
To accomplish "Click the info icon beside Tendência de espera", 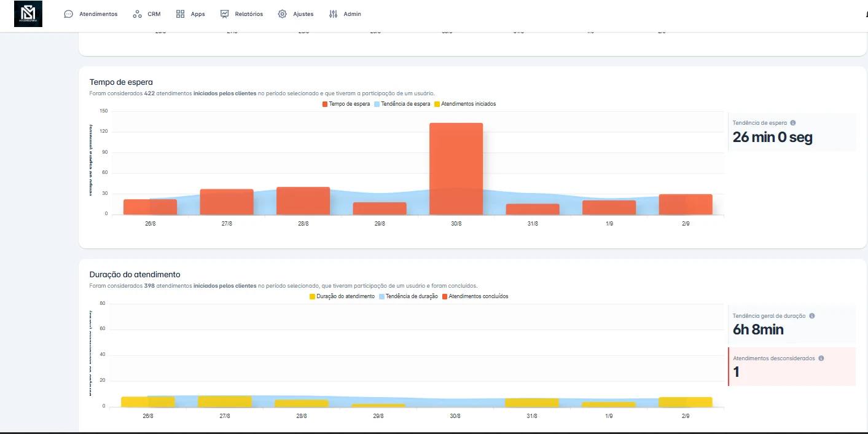I will click(793, 123).
